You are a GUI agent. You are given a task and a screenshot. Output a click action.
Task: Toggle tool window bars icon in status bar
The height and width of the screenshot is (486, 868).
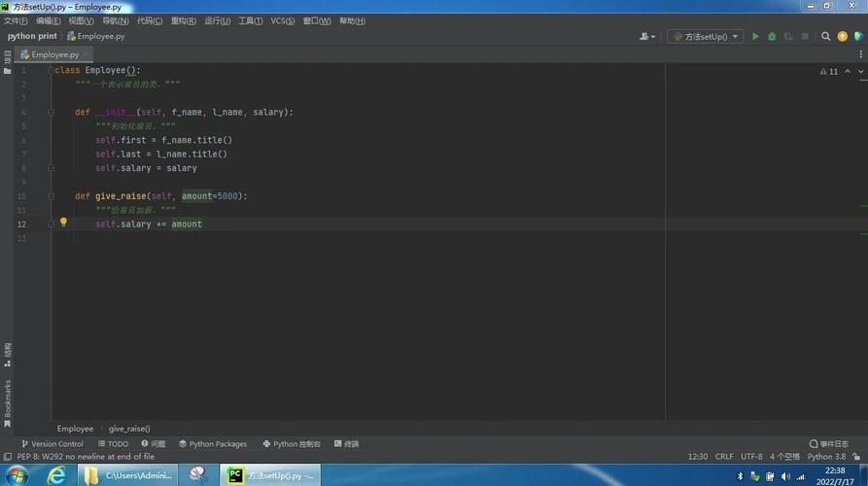click(7, 457)
